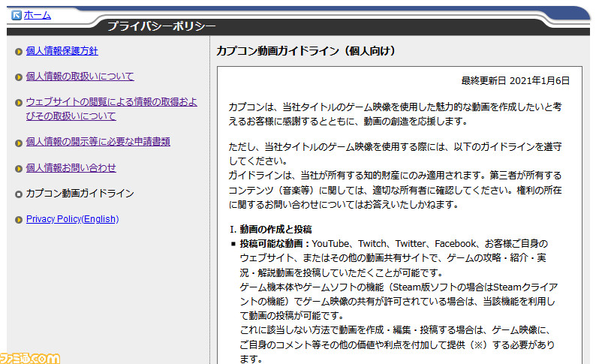Click the プライバシーポリシー header title
Viewport: 599px width, 364px height.
tap(161, 26)
